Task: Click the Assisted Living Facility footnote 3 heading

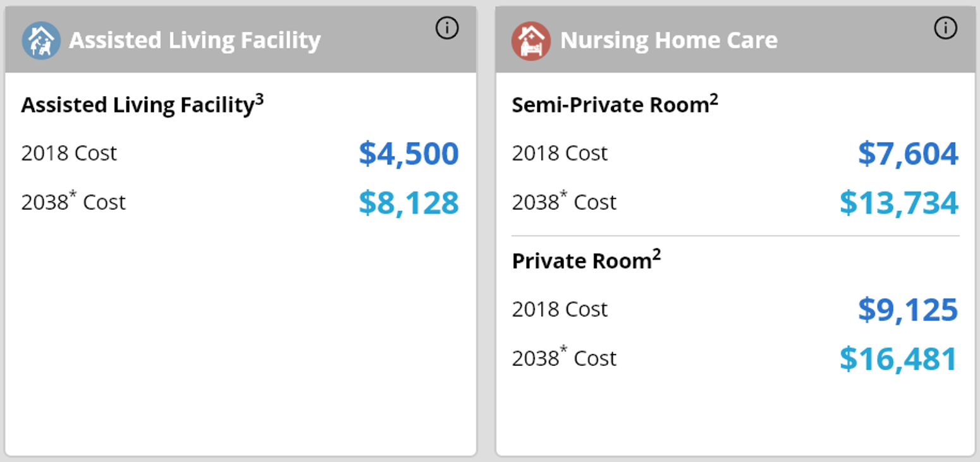Action: pos(142,104)
